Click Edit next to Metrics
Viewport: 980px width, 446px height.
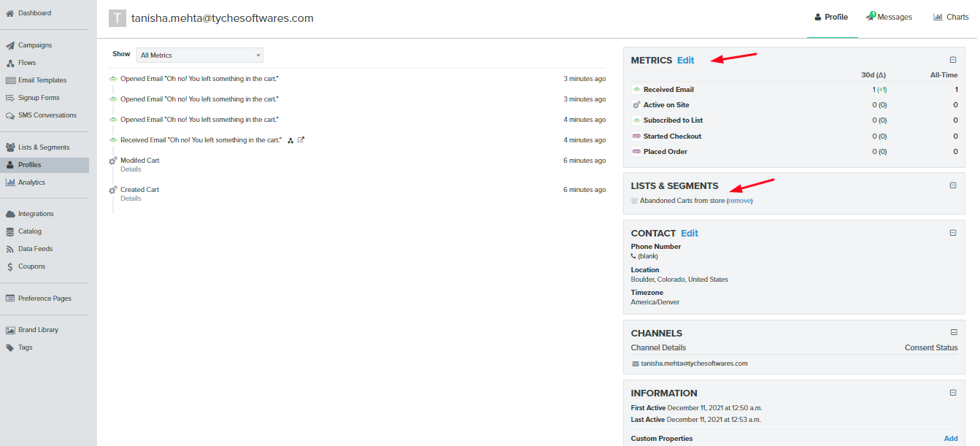pyautogui.click(x=686, y=61)
